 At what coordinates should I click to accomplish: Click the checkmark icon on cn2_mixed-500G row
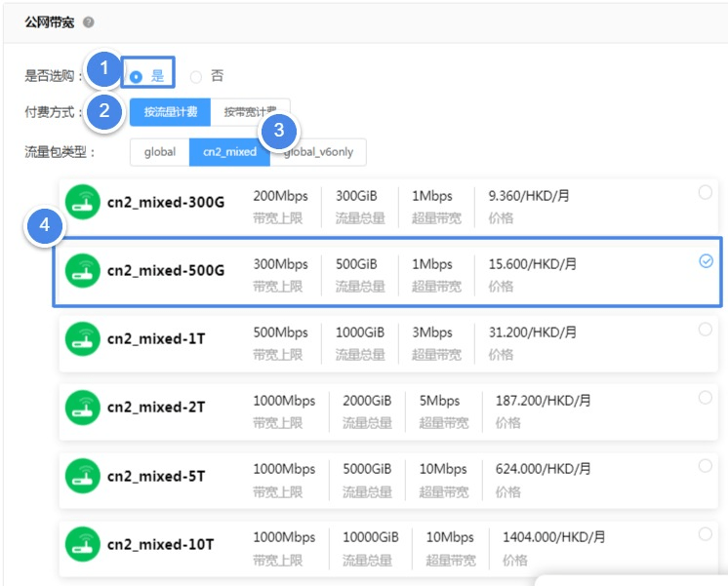707,261
